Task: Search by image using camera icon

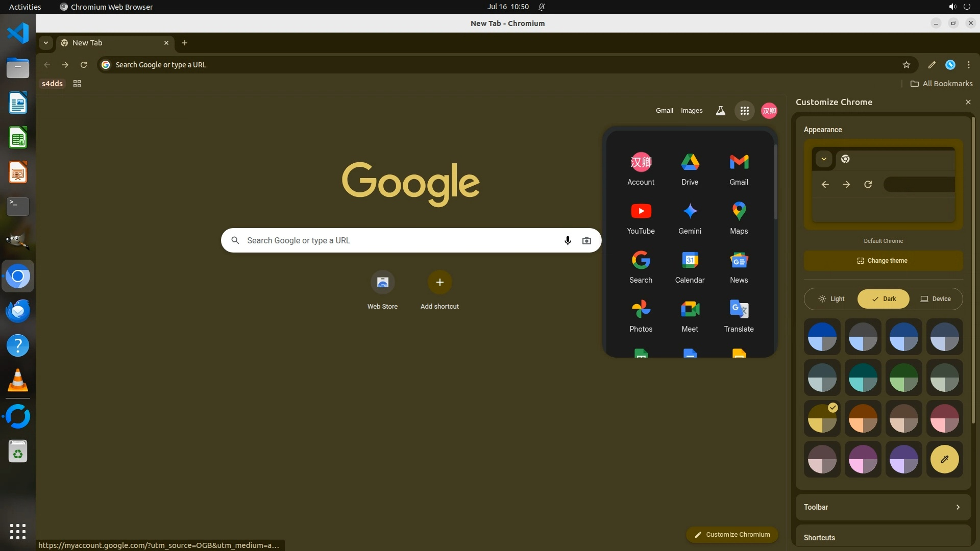Action: [586, 240]
